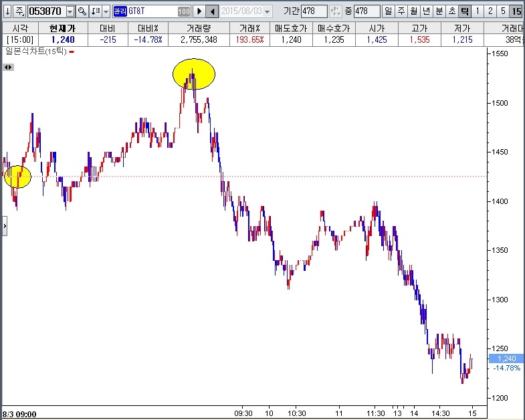Click the 1550 price axis label
525x420 pixels.
(x=499, y=54)
